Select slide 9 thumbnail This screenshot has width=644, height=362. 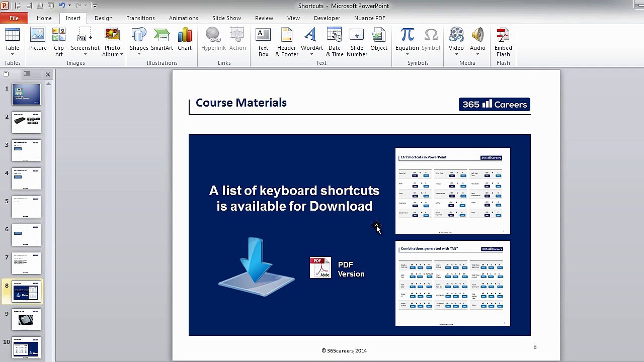(x=26, y=319)
